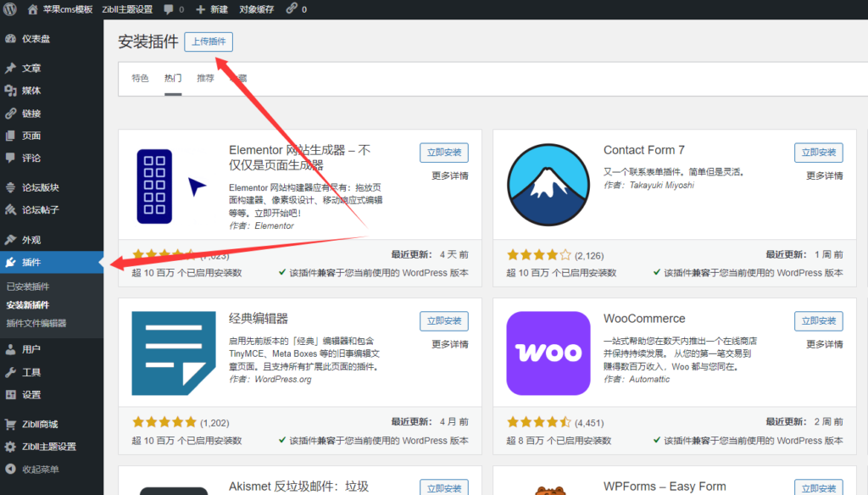Click the purple Woo logo thumbnail

click(548, 353)
